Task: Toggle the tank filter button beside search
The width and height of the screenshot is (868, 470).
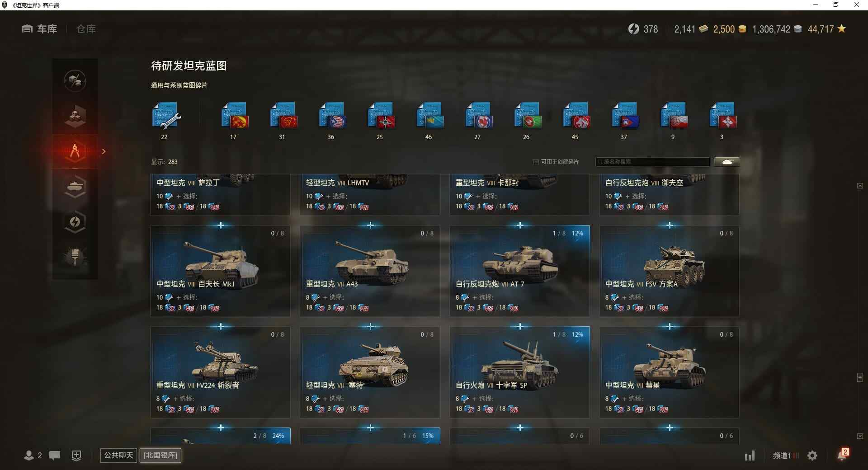Action: pyautogui.click(x=727, y=162)
